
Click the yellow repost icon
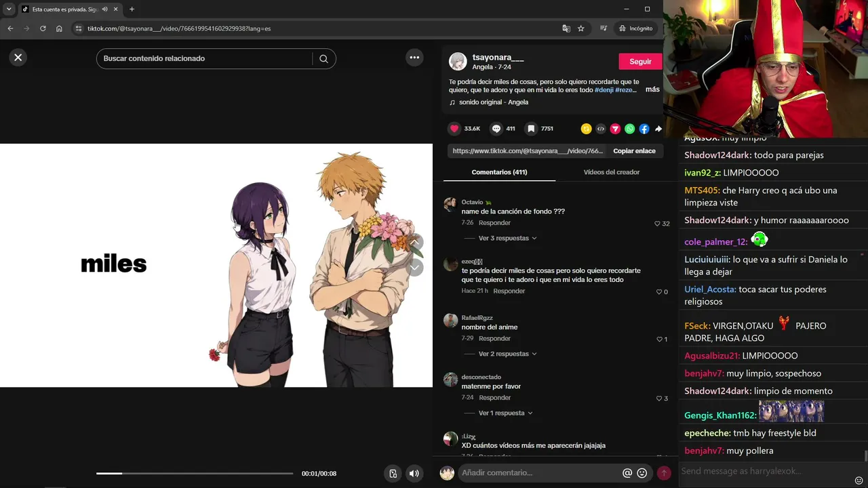point(586,129)
